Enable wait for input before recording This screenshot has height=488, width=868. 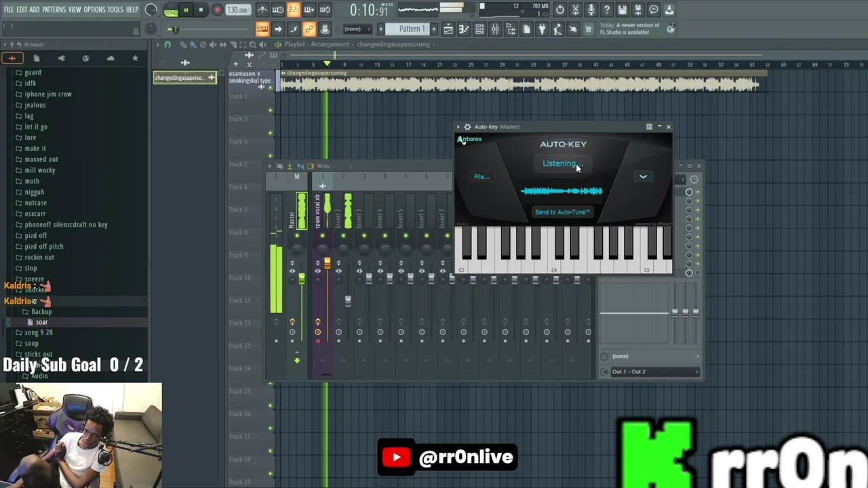pos(278,9)
